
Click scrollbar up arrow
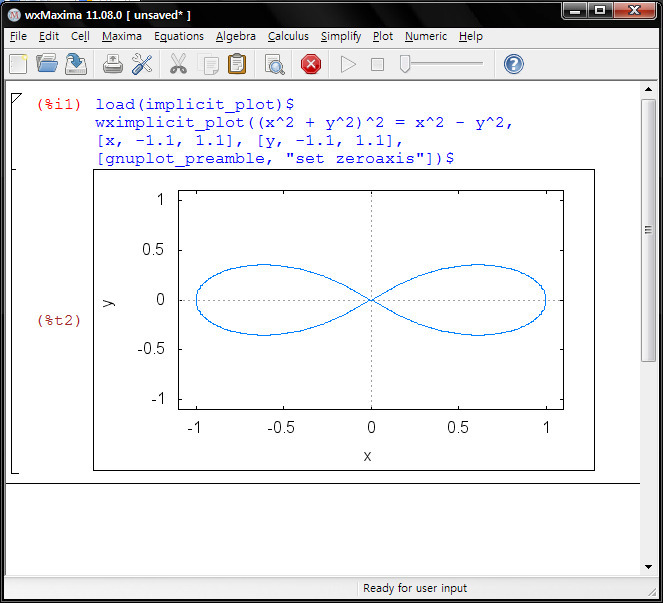click(648, 89)
